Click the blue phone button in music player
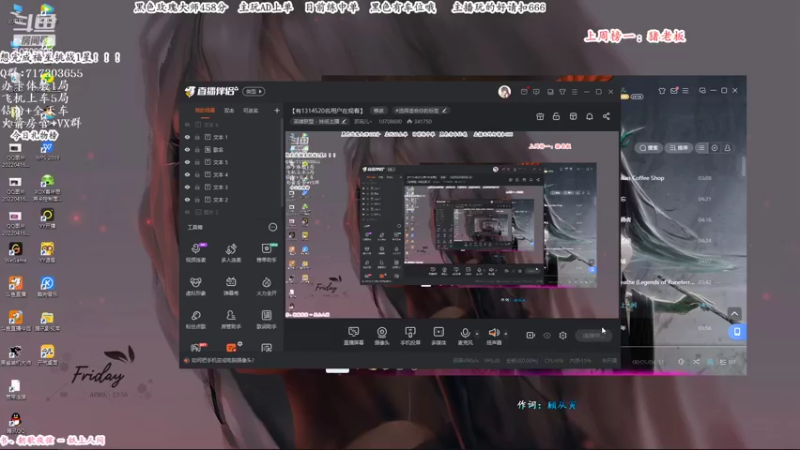800x450 pixels. tap(737, 332)
